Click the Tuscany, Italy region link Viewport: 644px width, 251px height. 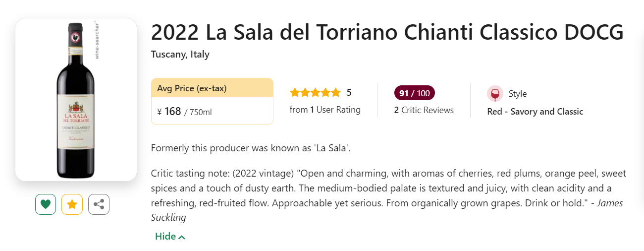tap(180, 55)
